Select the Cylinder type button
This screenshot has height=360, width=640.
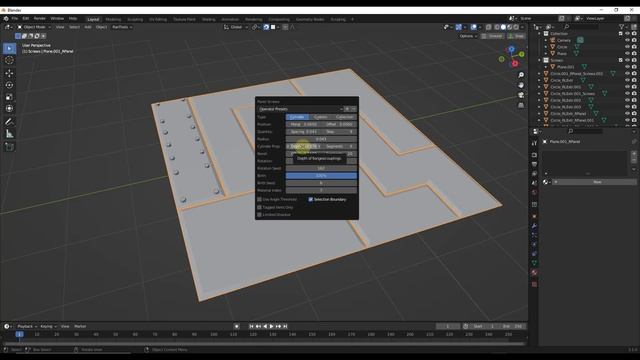(x=297, y=117)
